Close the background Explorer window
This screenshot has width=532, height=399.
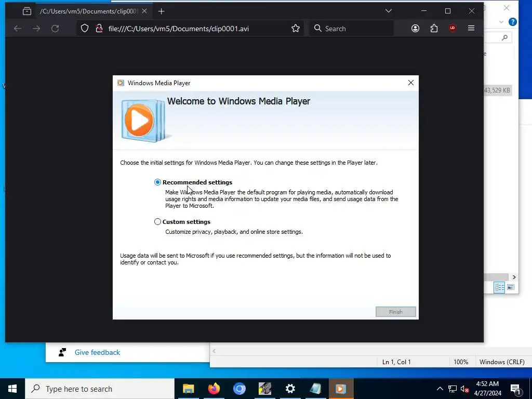click(507, 8)
